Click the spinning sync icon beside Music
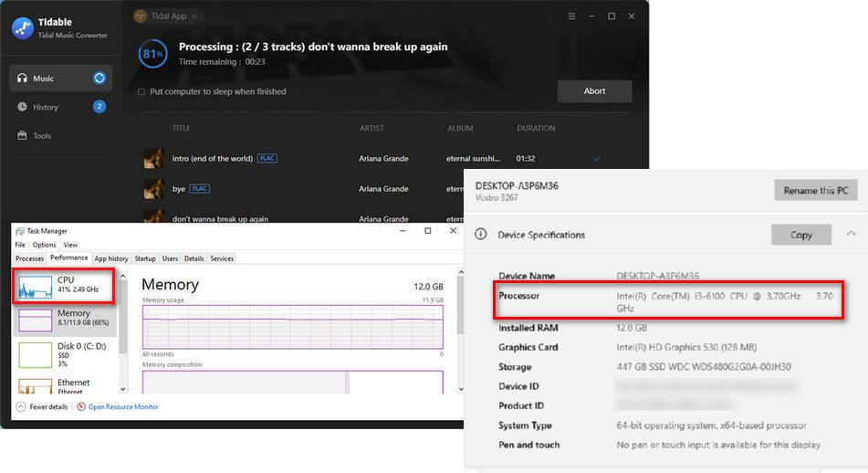Viewport: 868px width, 473px height. (99, 79)
